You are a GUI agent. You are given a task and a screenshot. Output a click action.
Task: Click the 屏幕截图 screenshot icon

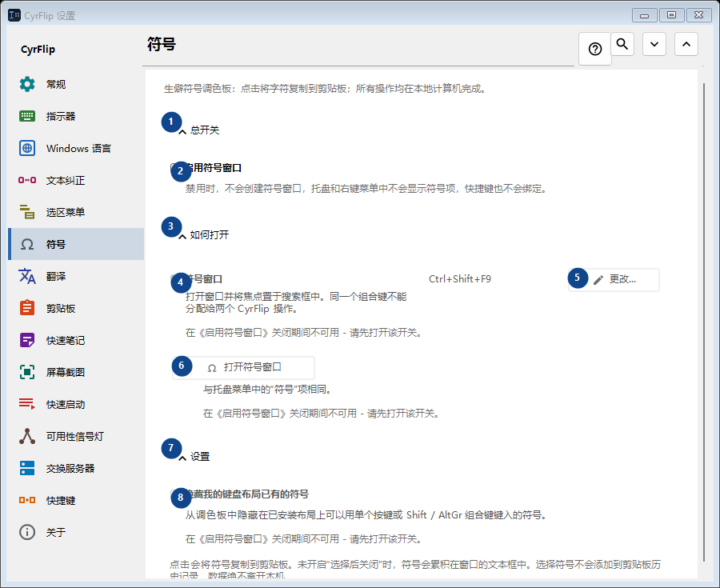click(27, 372)
